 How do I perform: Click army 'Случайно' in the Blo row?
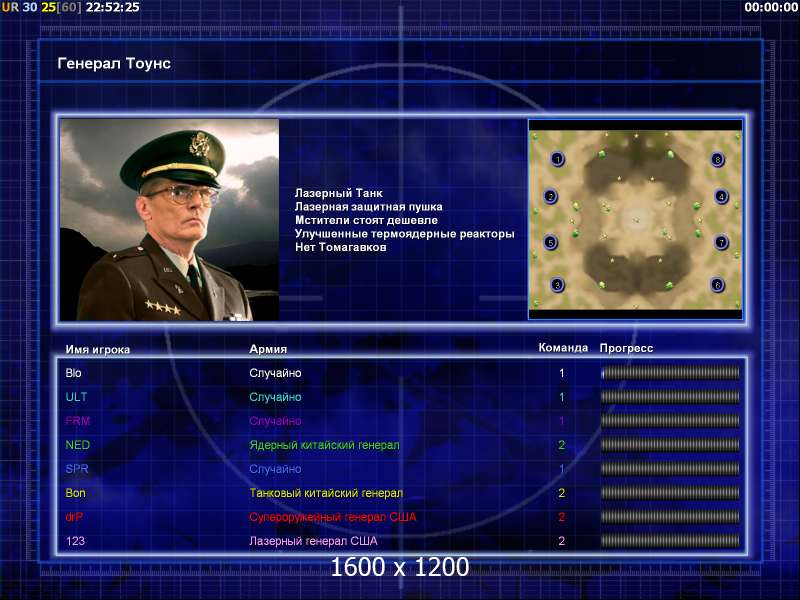(275, 373)
